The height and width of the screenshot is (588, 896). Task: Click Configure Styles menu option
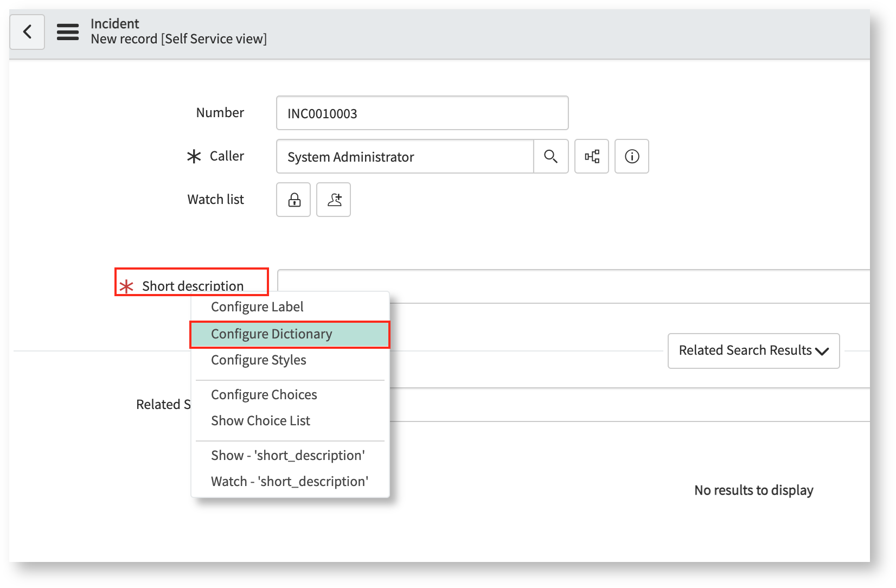pos(259,360)
